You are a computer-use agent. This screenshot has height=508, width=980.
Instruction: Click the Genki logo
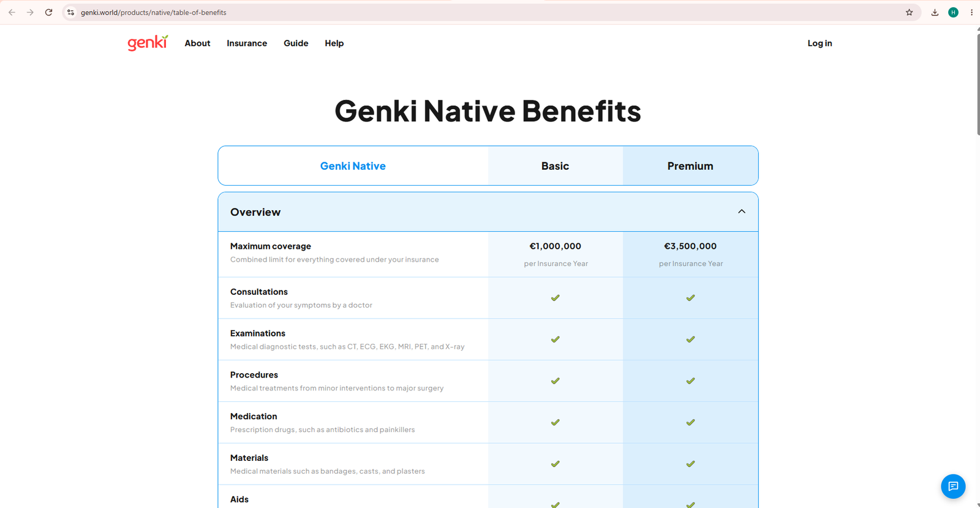(148, 43)
